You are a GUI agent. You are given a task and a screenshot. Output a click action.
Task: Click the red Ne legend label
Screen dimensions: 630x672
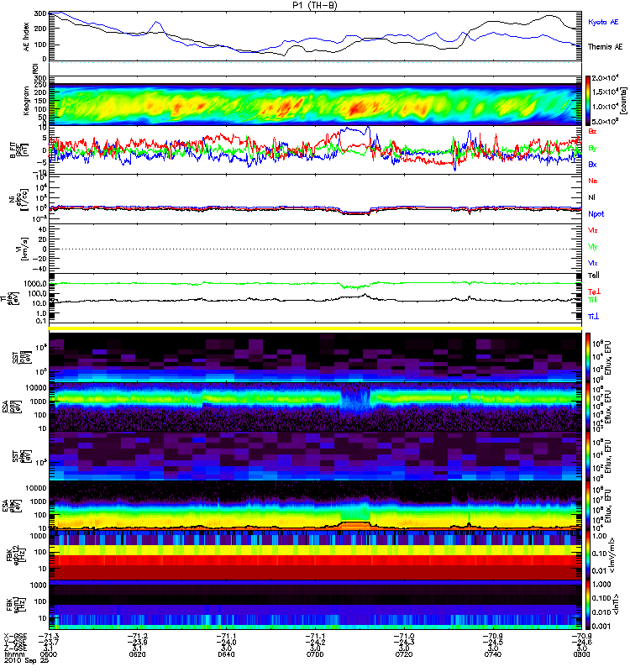[x=593, y=181]
